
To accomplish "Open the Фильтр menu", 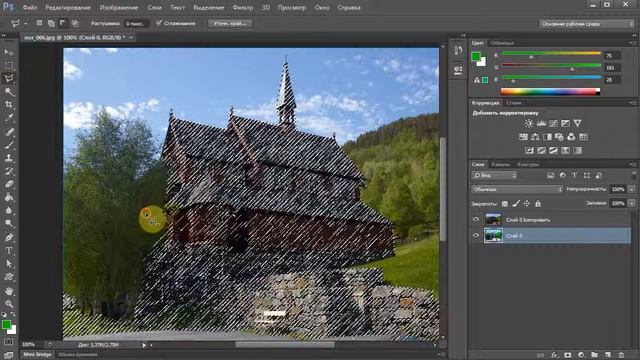I will click(242, 7).
